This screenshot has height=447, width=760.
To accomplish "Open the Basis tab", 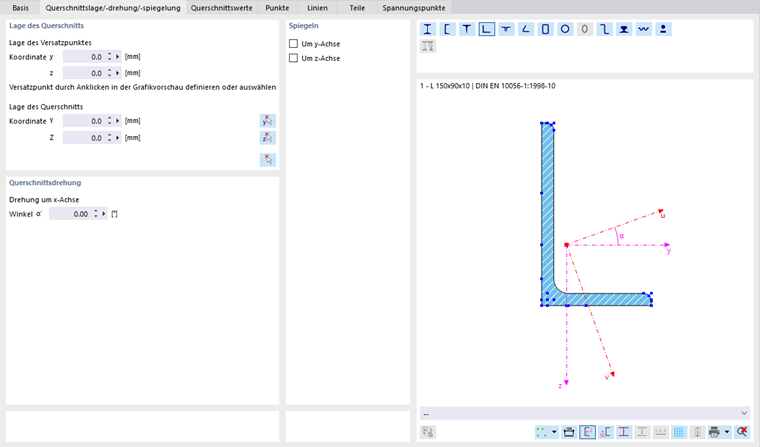I will tap(20, 8).
